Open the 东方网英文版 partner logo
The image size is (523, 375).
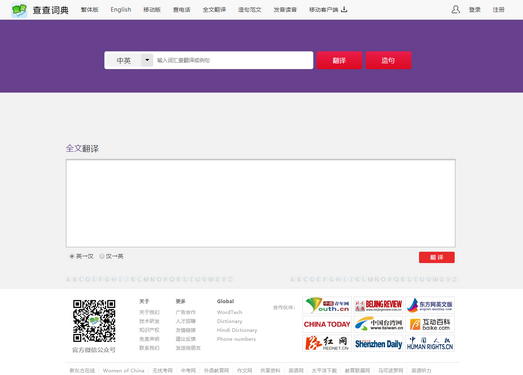click(x=430, y=305)
